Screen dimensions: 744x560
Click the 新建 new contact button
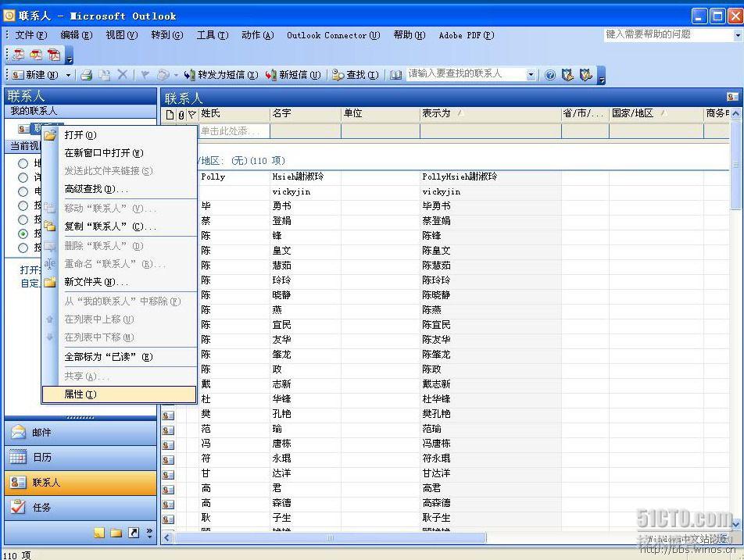click(x=35, y=75)
